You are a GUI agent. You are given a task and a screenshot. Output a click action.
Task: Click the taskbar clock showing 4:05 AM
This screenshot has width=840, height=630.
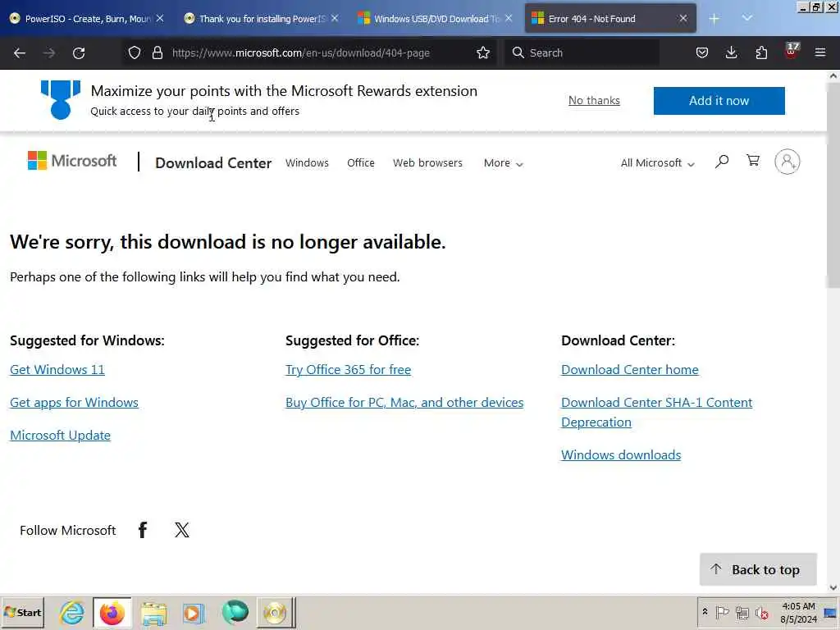click(x=798, y=612)
